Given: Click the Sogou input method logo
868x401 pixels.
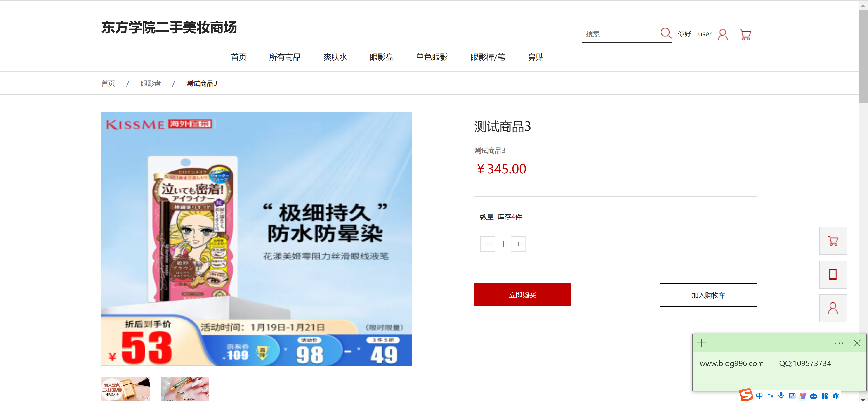Looking at the screenshot, I should tap(746, 395).
